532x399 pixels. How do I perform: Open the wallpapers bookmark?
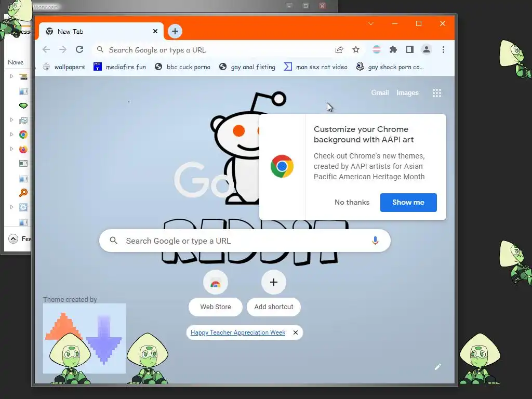(64, 67)
